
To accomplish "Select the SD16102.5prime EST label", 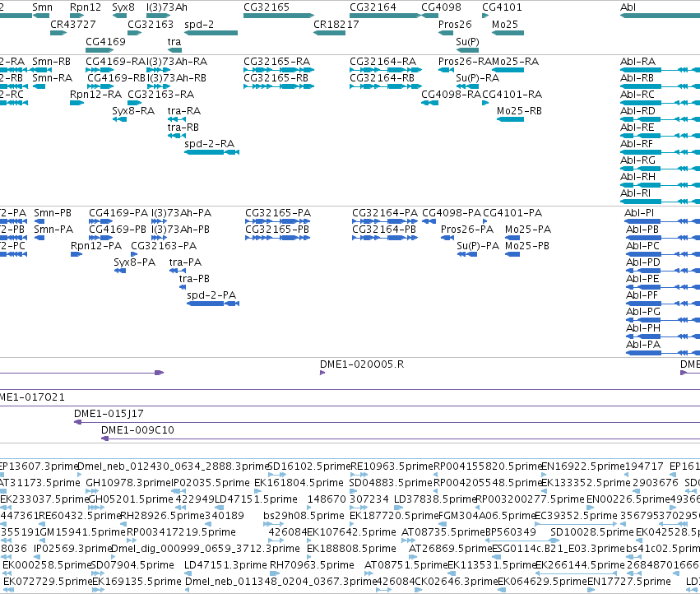I will [x=308, y=466].
